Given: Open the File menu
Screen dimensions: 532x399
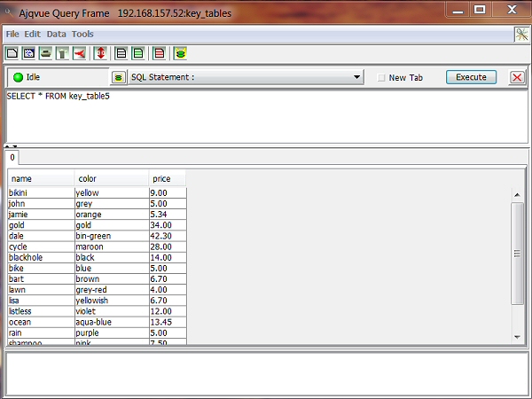Looking at the screenshot, I should [x=12, y=34].
